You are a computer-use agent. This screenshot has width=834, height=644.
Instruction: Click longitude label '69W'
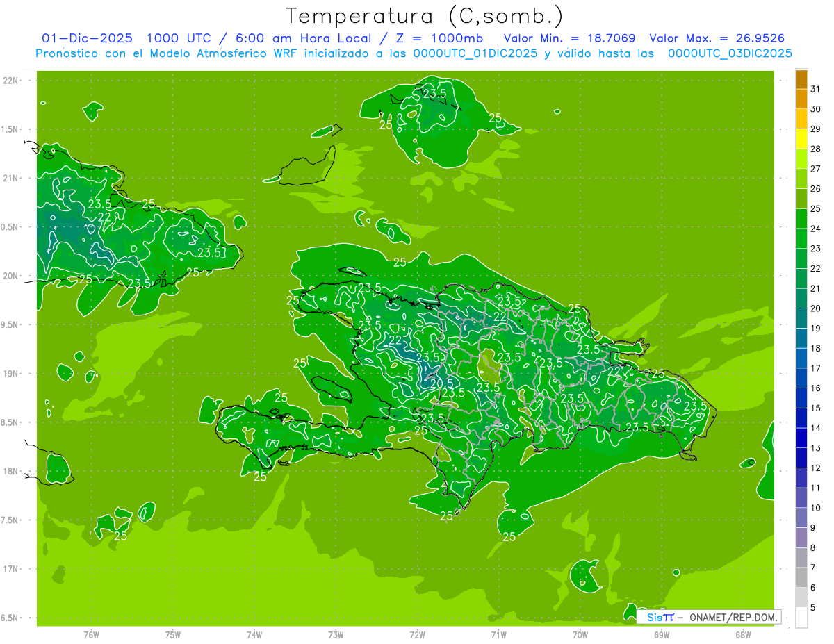(x=662, y=634)
